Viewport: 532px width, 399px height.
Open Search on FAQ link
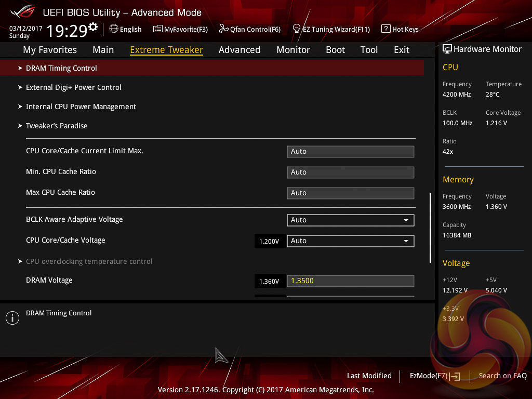click(x=502, y=376)
